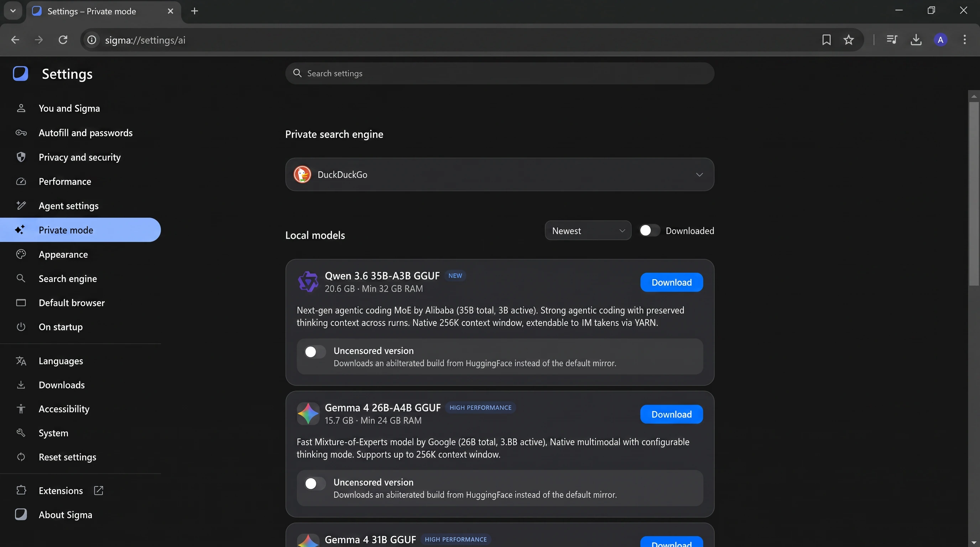Viewport: 980px width, 547px height.
Task: Open the tab search dropdown arrow
Action: click(13, 11)
